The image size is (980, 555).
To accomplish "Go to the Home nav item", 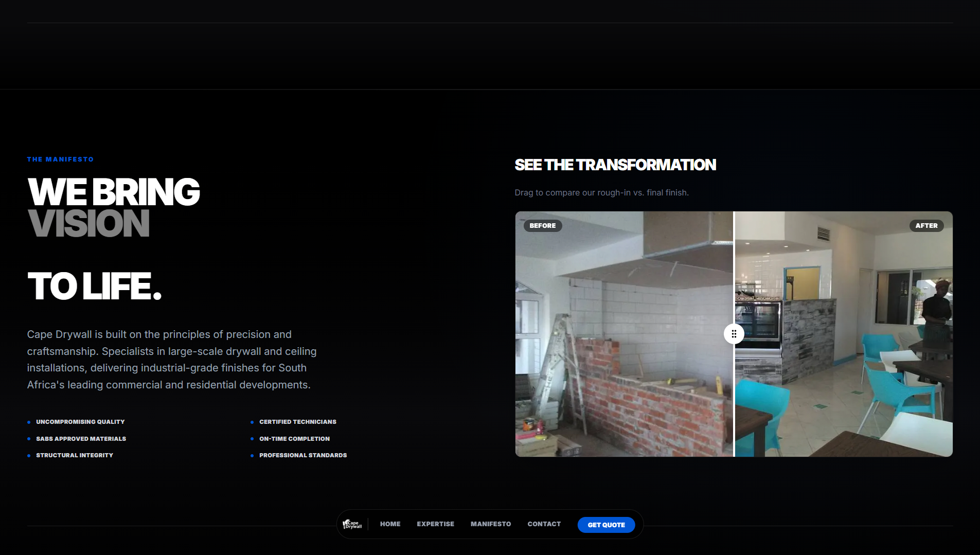I will tap(390, 524).
